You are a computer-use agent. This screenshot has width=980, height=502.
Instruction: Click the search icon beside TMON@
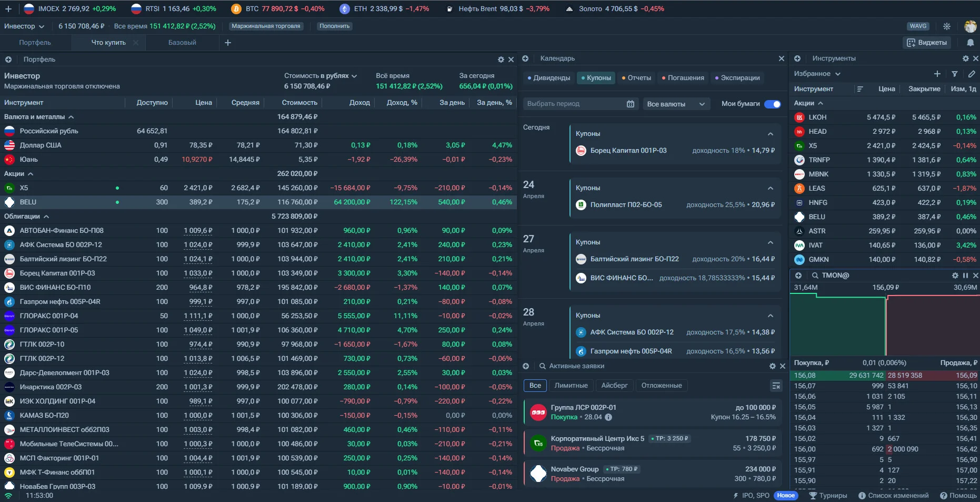tap(815, 275)
